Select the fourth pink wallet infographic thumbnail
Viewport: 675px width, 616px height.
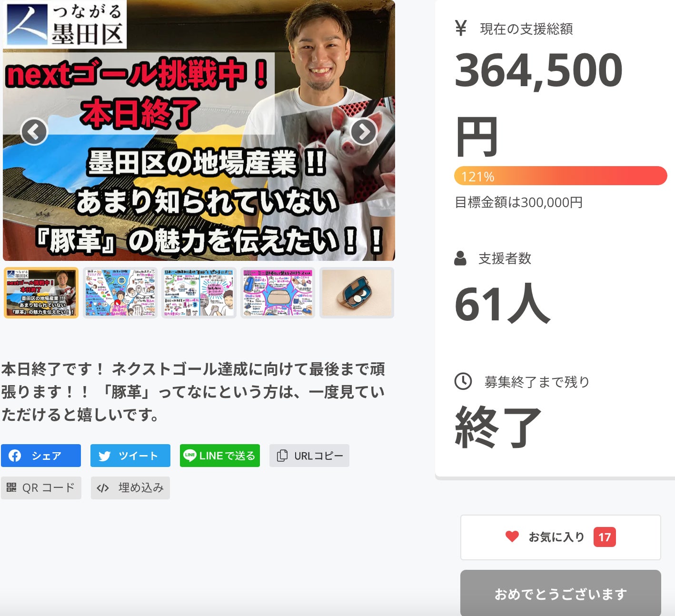[x=278, y=293]
